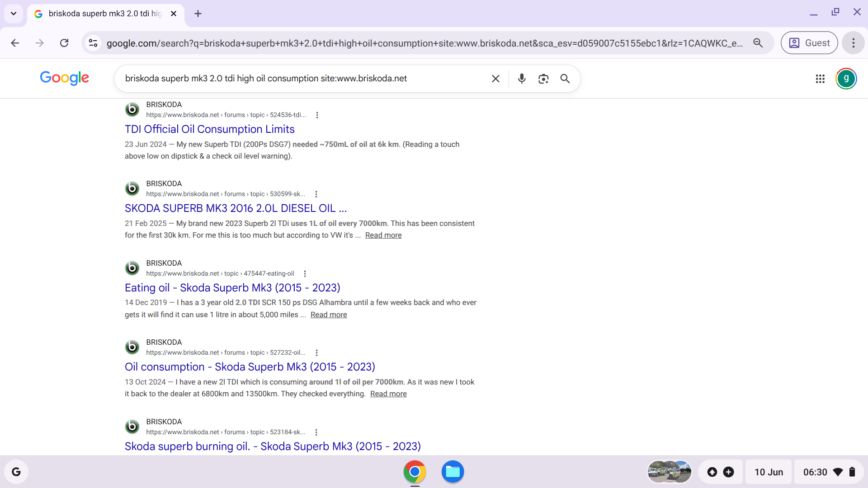Open the tab search dropdown arrow
Viewport: 868px width, 488px height.
click(x=14, y=14)
